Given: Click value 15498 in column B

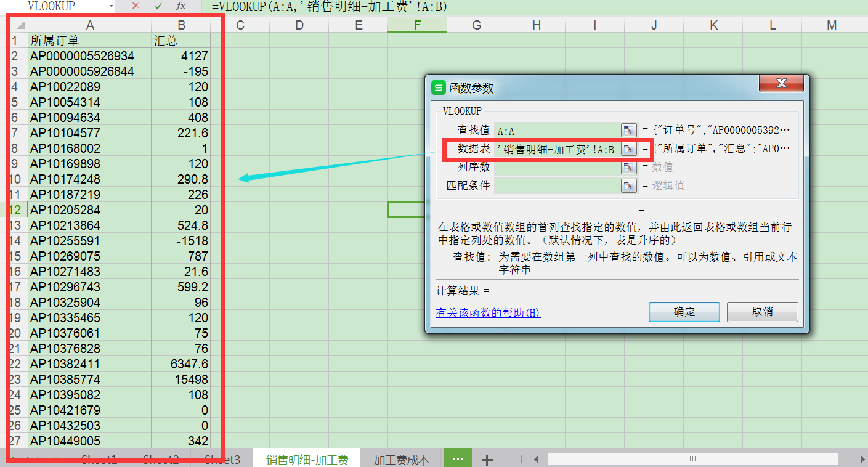Looking at the screenshot, I should [181, 380].
